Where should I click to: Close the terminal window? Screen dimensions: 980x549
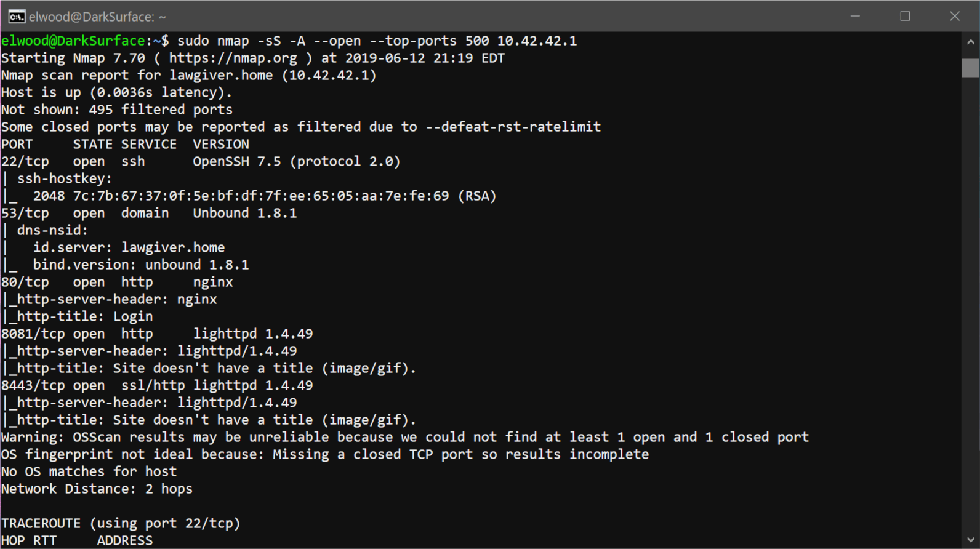point(954,17)
